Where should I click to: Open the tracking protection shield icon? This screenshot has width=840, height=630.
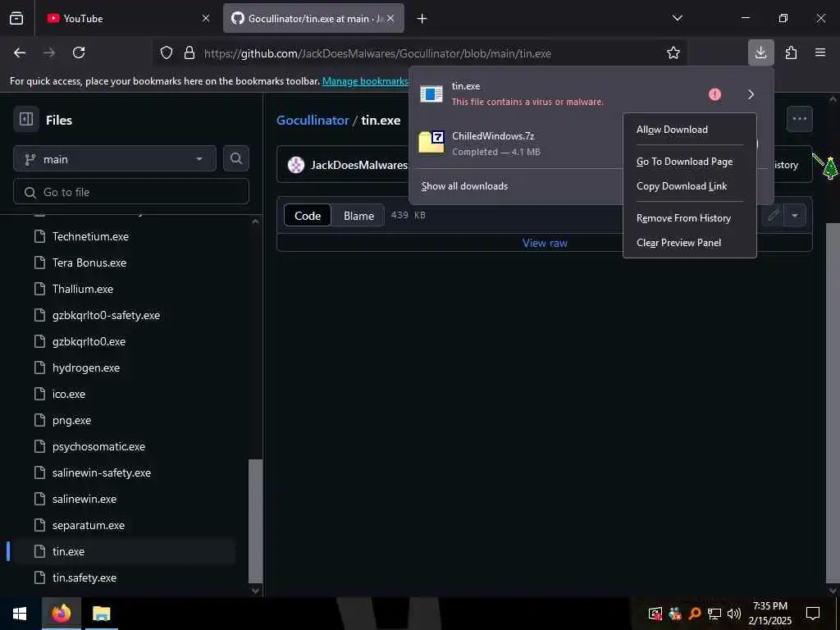167,52
